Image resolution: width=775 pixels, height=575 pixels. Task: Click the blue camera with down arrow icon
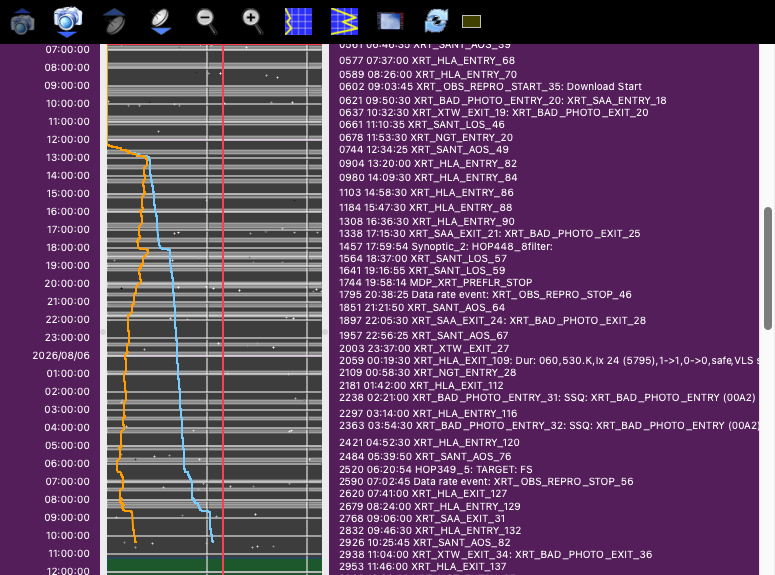[x=68, y=22]
